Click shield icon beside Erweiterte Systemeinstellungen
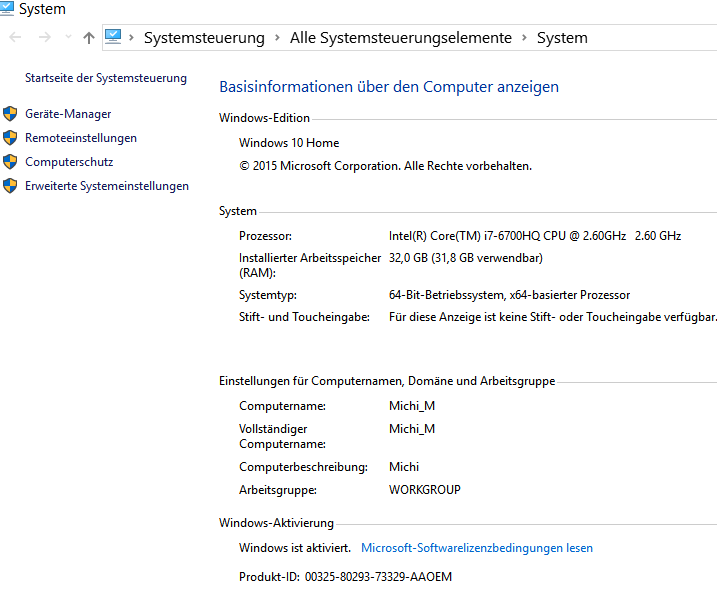This screenshot has width=717, height=589. point(10,186)
